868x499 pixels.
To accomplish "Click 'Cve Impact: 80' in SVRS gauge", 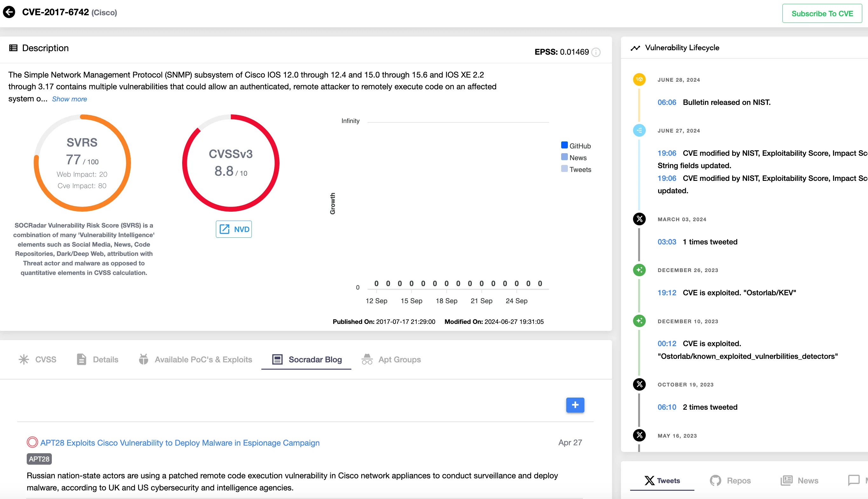I will pyautogui.click(x=82, y=186).
